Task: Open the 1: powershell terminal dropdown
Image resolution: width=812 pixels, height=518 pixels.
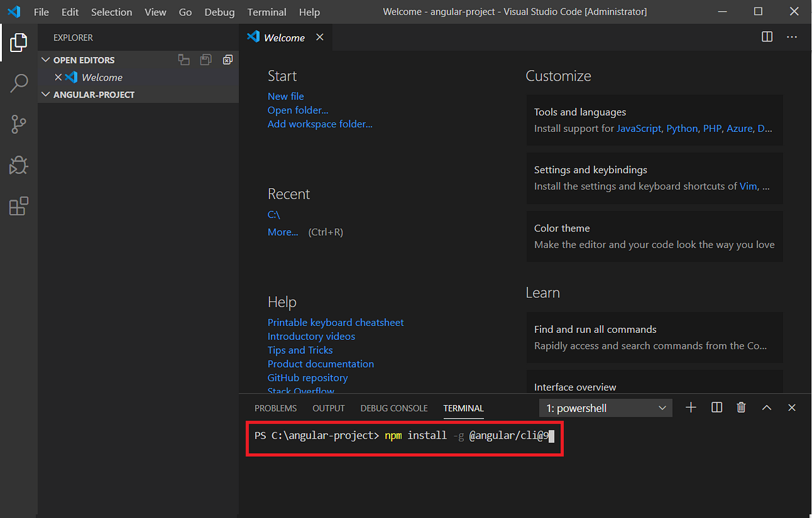Action: pos(605,408)
